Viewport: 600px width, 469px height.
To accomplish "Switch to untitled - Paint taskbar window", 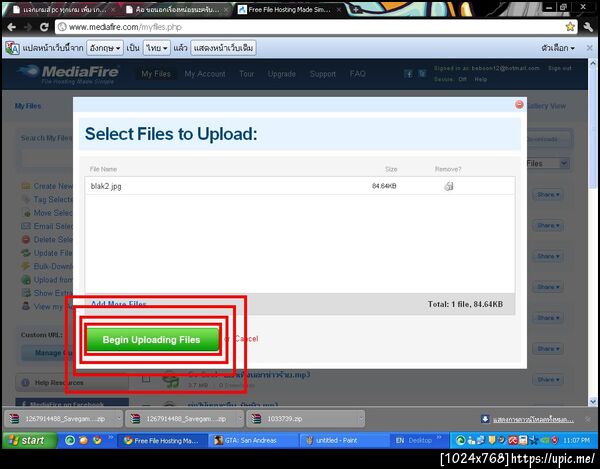I will 343,440.
